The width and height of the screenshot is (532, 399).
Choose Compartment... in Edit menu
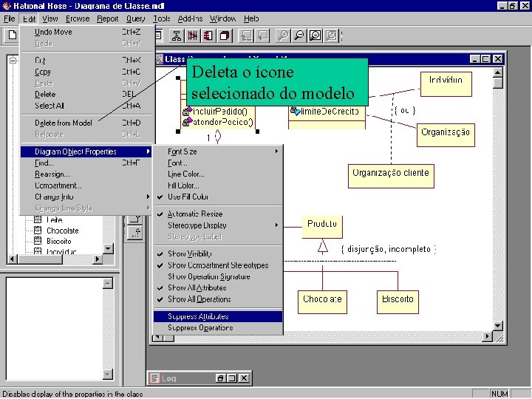86,185
